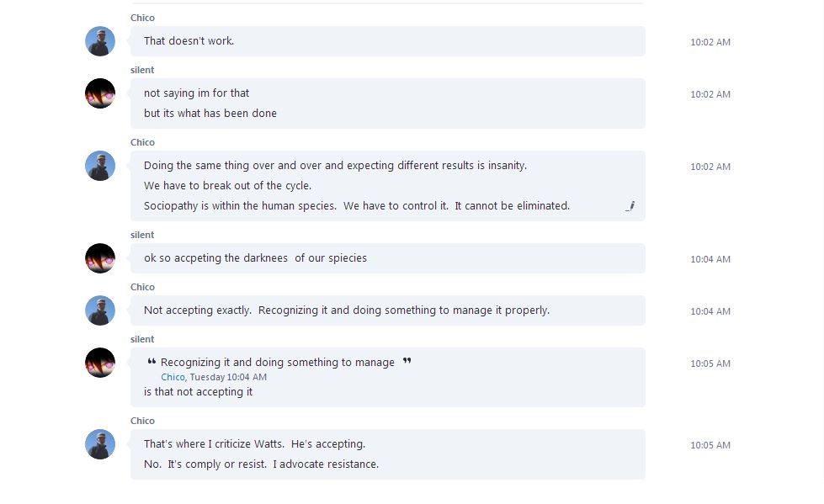Click Chico's avatar beside "Doing the same thing" message
The image size is (824, 504).
100,166
